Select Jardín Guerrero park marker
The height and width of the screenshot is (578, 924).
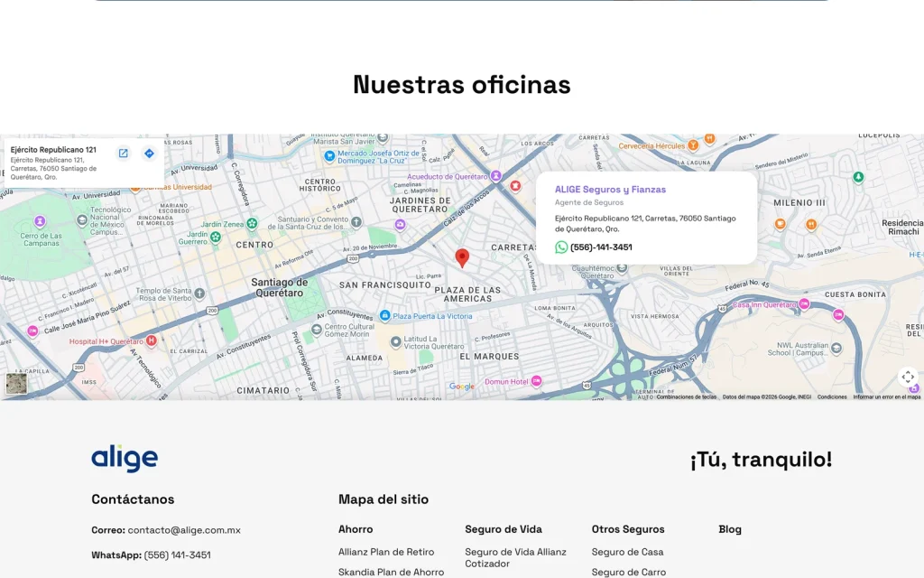pyautogui.click(x=215, y=237)
